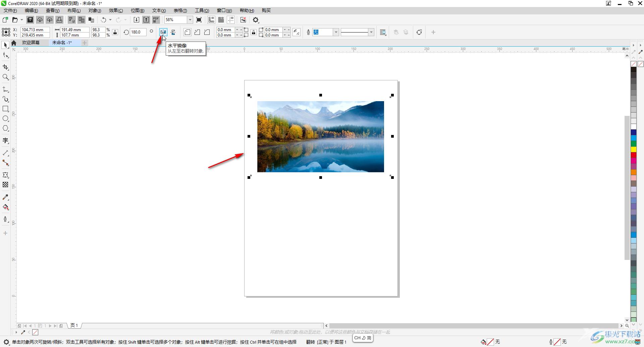Open the line style dropdown
The width and height of the screenshot is (644, 347).
coord(371,32)
